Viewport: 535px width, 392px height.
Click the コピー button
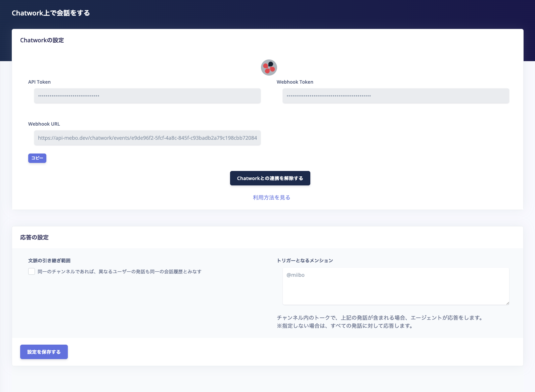pos(37,158)
